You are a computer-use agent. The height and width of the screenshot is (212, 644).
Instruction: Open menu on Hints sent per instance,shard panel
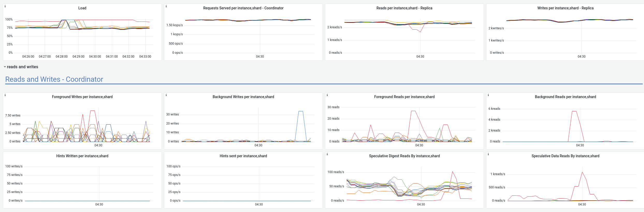(x=243, y=156)
